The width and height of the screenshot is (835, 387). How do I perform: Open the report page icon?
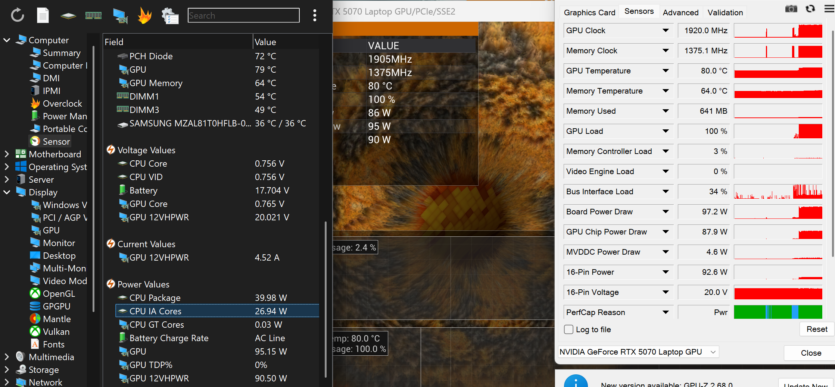[x=43, y=15]
